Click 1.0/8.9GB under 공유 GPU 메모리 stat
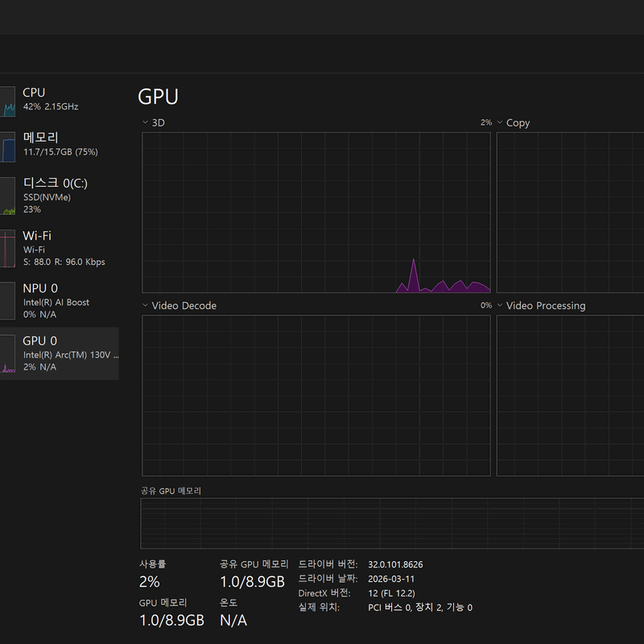Screen dimensions: 644x644 [252, 581]
